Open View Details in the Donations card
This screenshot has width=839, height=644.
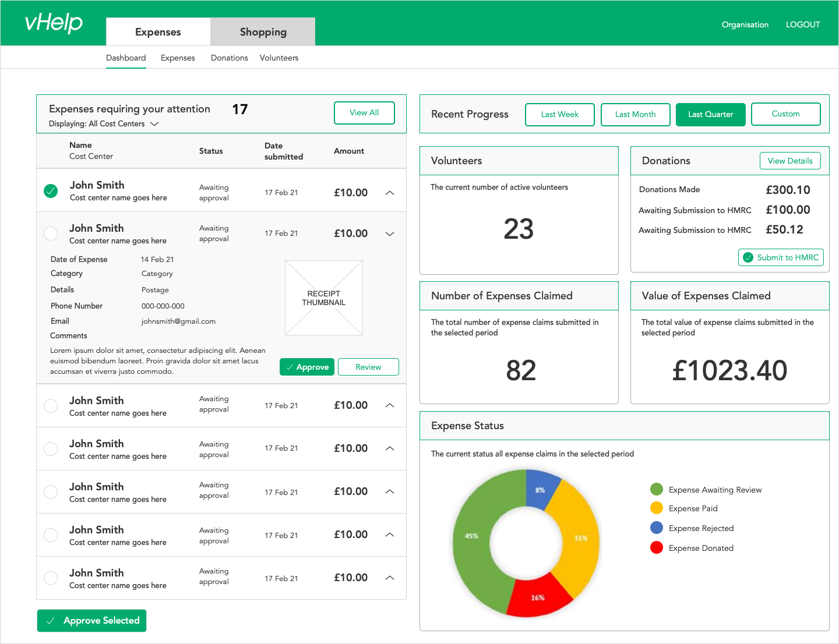pos(790,161)
